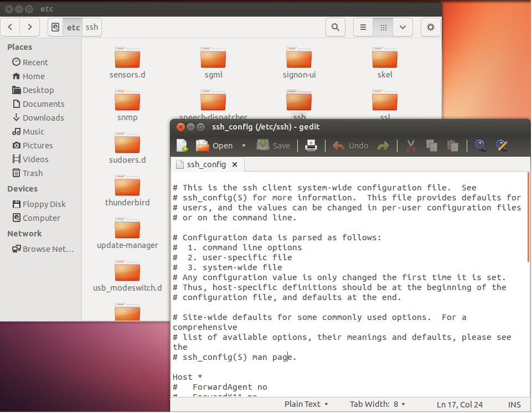Expand the Open recent files dropdown arrow
532x413 pixels.
point(244,146)
